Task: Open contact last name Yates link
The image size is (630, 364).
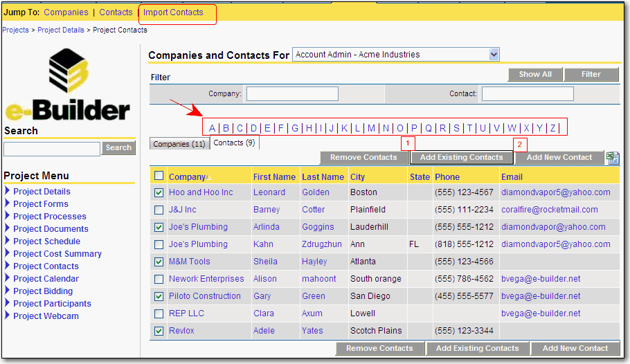Action: [x=312, y=330]
